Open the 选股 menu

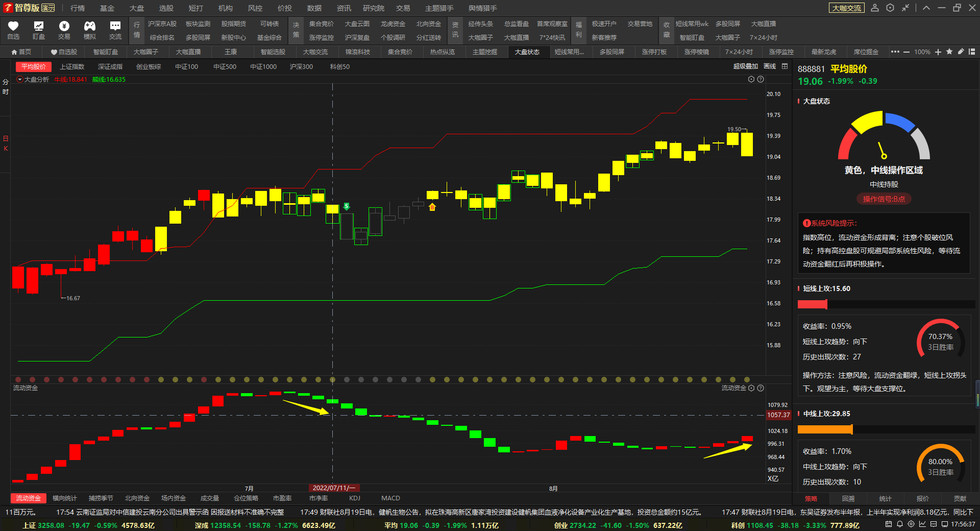click(166, 8)
